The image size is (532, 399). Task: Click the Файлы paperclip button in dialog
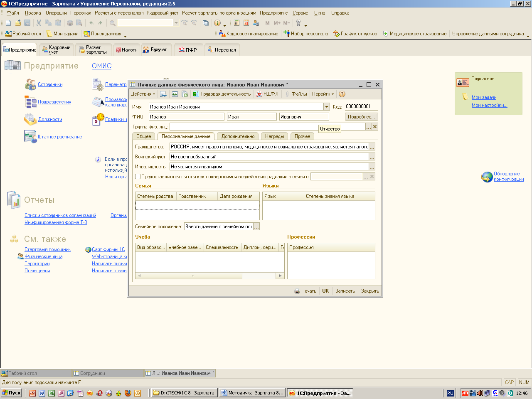[296, 94]
